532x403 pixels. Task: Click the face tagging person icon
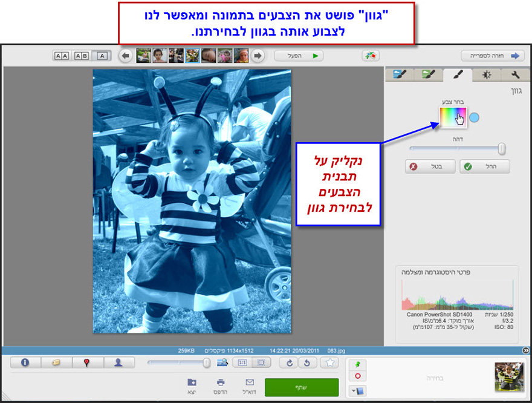pos(119,362)
